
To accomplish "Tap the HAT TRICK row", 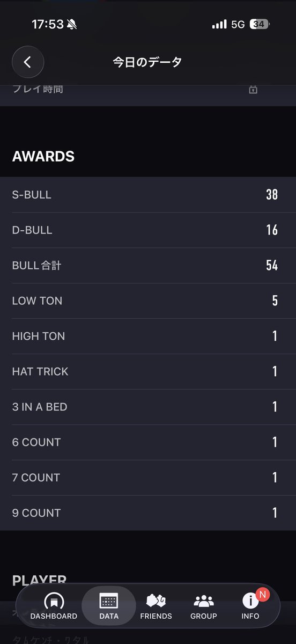I will point(148,372).
